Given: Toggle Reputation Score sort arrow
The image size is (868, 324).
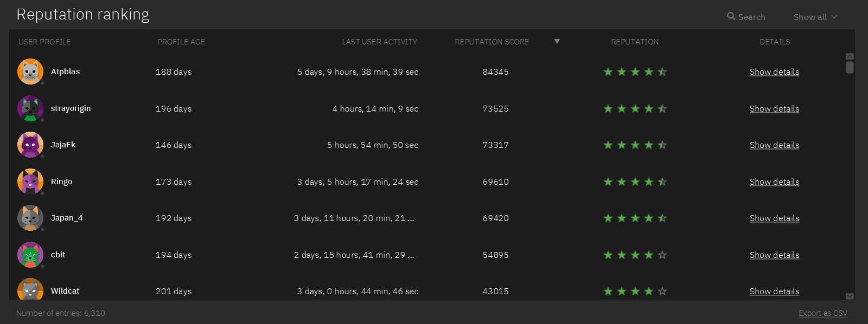Looking at the screenshot, I should click(x=557, y=41).
